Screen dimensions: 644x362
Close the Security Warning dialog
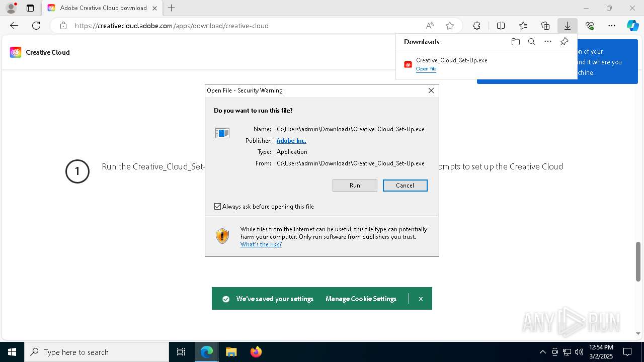pos(431,90)
